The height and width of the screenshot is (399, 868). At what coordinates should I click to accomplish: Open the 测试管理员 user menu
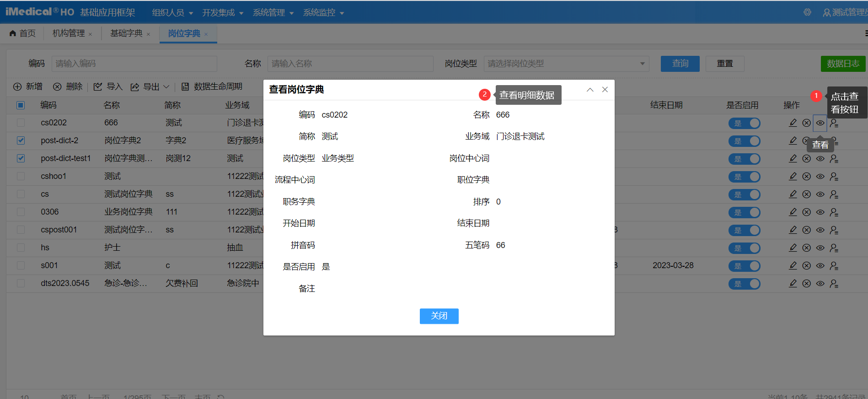point(845,12)
